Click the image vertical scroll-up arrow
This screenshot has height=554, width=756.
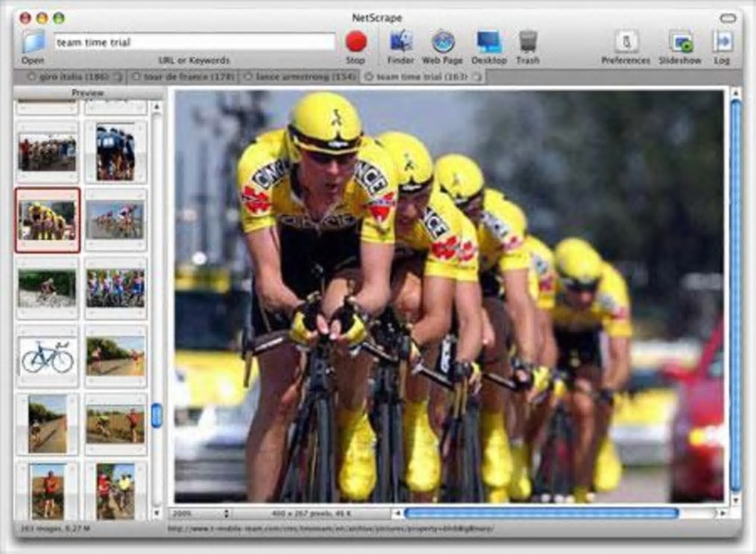[735, 93]
